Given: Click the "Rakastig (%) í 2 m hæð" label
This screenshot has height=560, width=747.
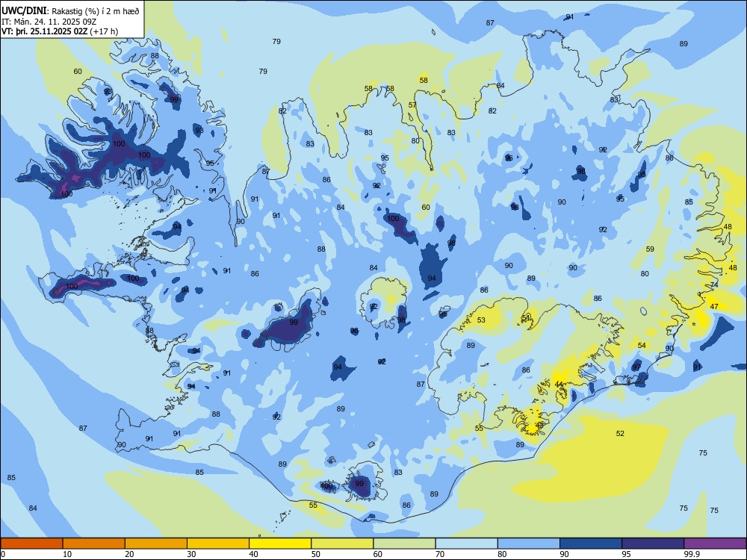Looking at the screenshot, I should pyautogui.click(x=96, y=11).
